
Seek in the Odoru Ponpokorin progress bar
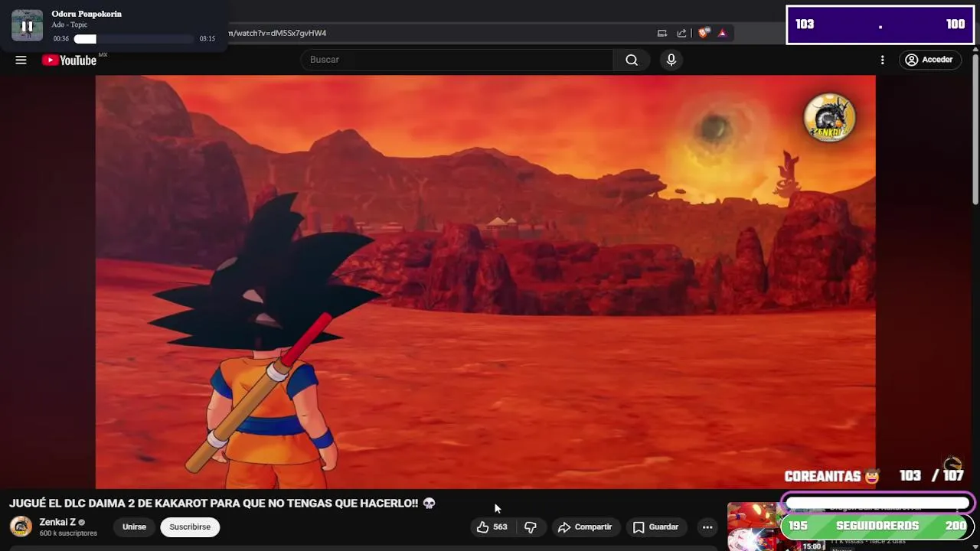[134, 39]
